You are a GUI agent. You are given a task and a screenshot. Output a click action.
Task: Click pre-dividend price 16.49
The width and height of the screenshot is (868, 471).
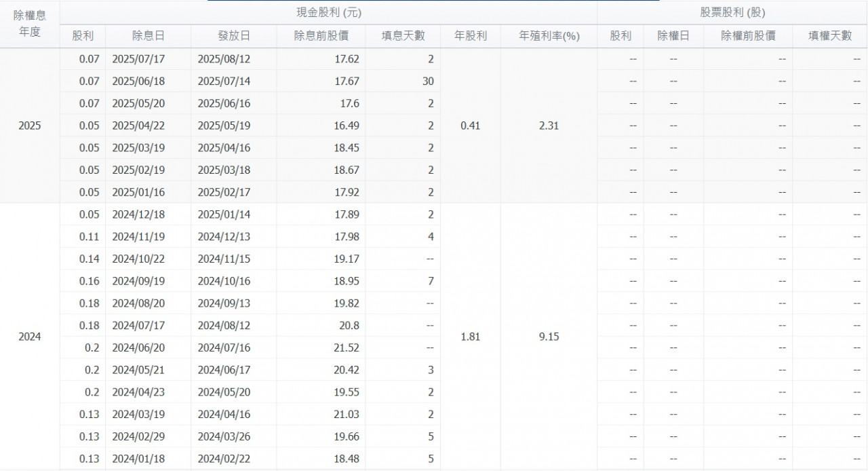(347, 126)
